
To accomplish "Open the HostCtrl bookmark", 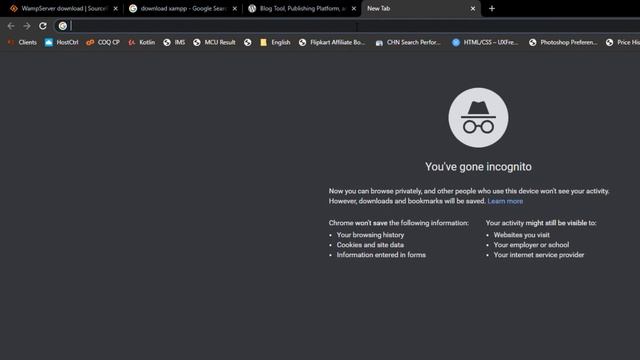I will [62, 42].
